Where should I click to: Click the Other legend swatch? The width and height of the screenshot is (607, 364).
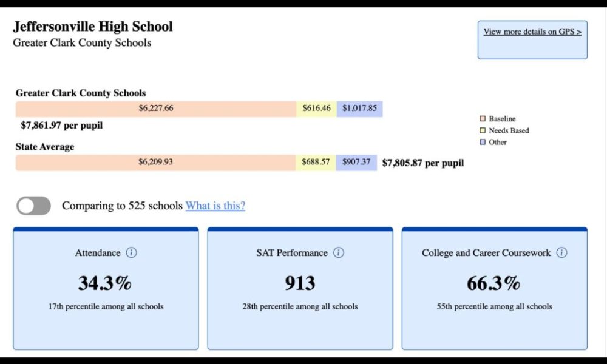click(483, 142)
